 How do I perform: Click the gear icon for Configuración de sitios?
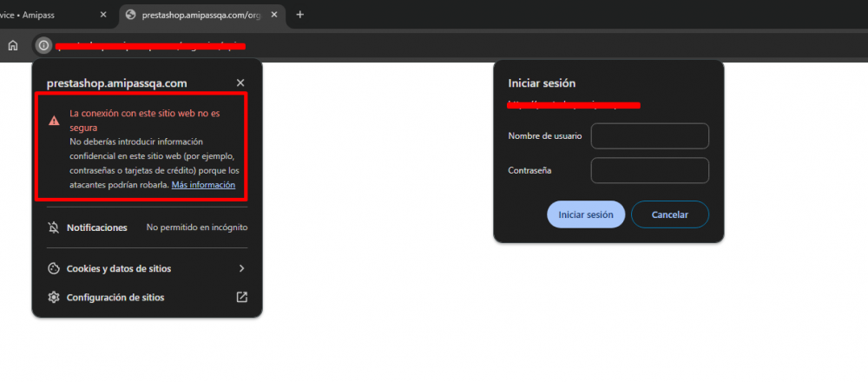point(54,297)
